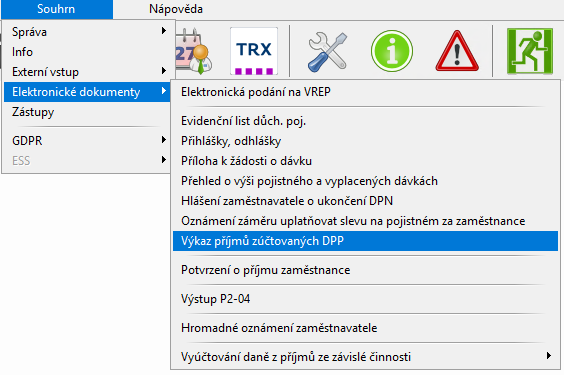Screen dimensions: 564x375
Task: Choose Výkaz příjmů zúčtovaných DPP
Action: click(x=365, y=241)
